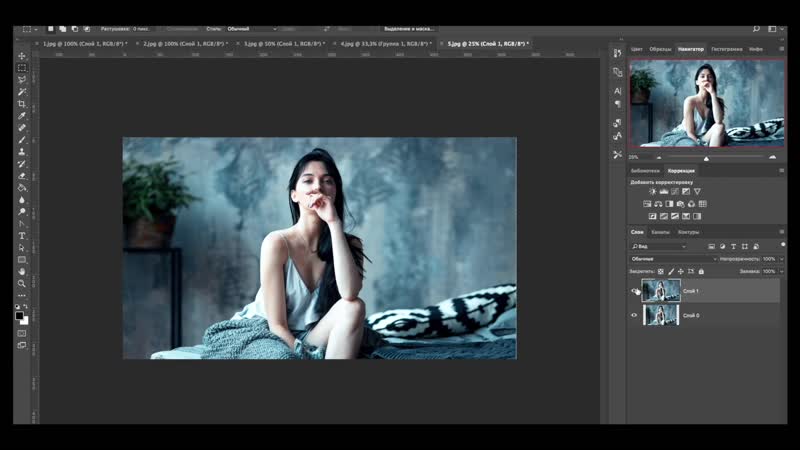Select the Paint Bucket tool

click(21, 188)
